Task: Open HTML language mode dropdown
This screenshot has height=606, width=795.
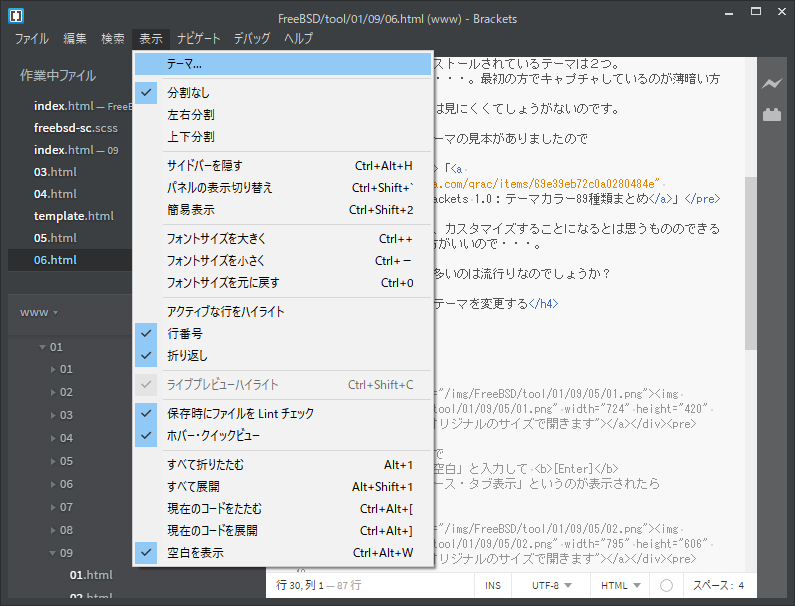Action: [x=620, y=586]
